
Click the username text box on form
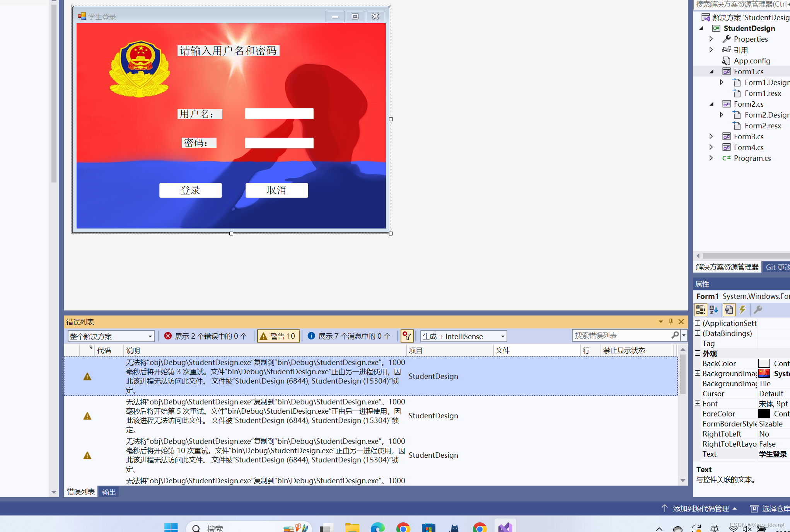coord(279,114)
